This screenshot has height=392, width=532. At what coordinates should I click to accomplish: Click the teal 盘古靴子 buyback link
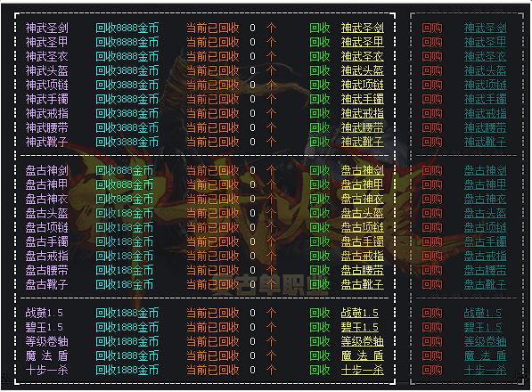[x=485, y=284]
